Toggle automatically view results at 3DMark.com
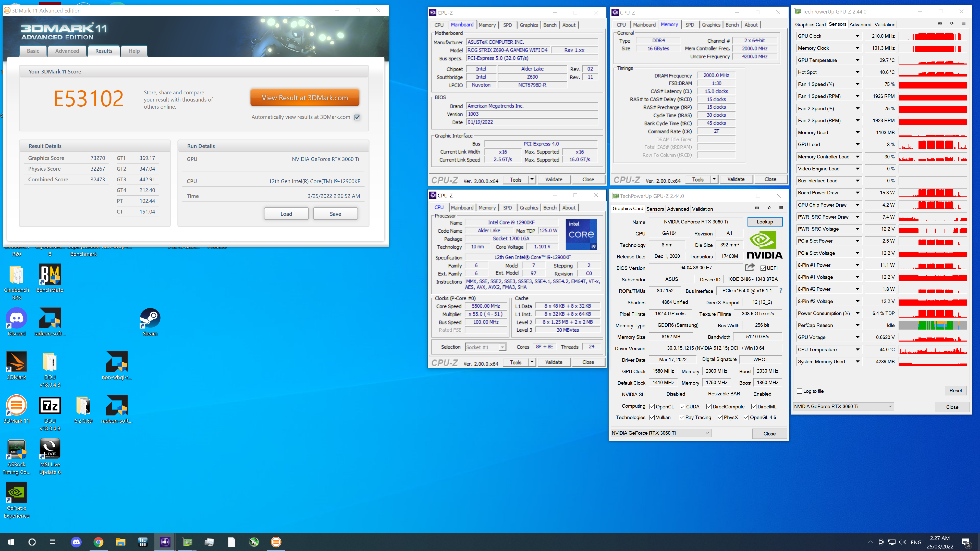The height and width of the screenshot is (551, 980). click(x=357, y=118)
